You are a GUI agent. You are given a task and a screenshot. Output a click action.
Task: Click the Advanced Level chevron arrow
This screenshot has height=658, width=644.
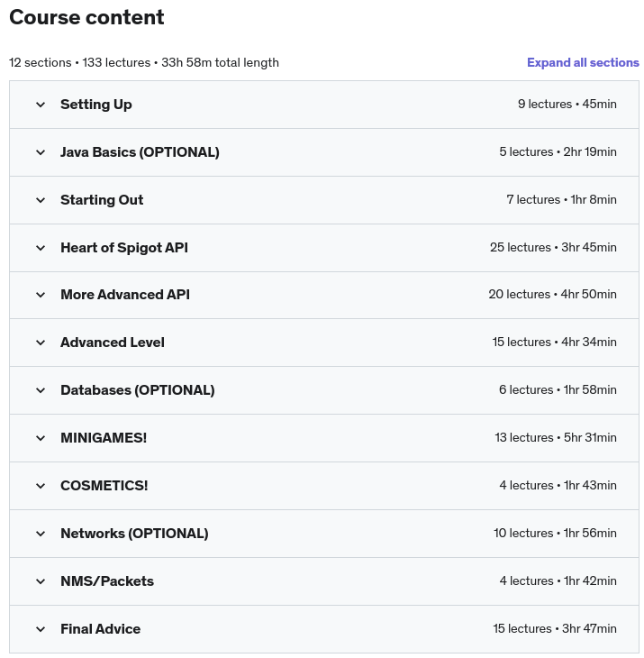(41, 343)
